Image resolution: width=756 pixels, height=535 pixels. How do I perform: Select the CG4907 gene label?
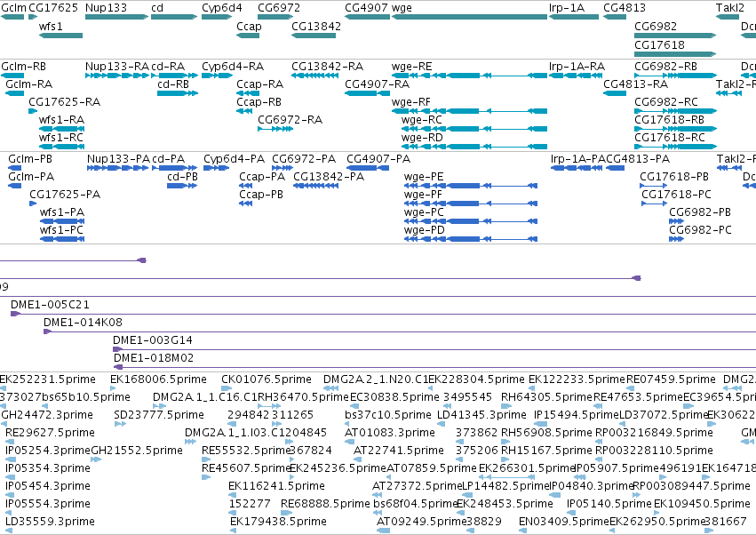coord(366,8)
